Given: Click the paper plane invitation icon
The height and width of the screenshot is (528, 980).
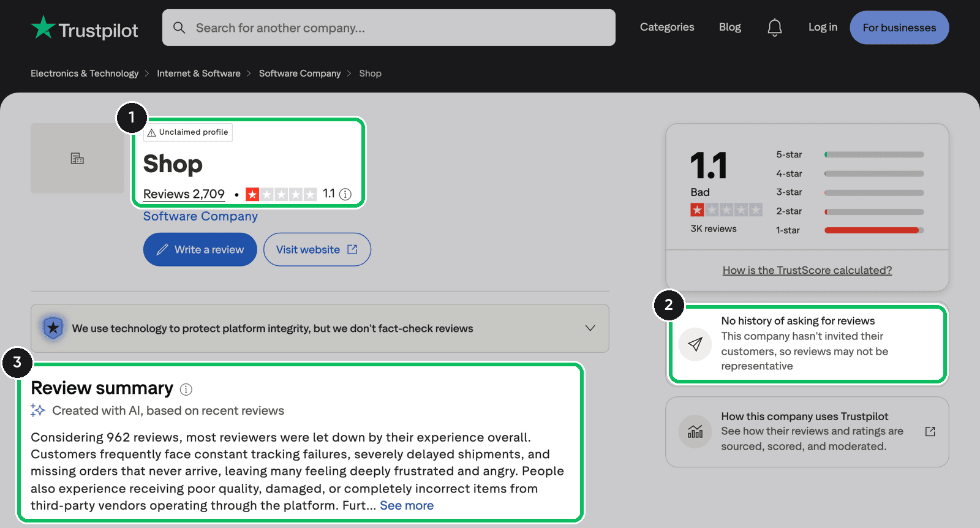Looking at the screenshot, I should coord(695,344).
